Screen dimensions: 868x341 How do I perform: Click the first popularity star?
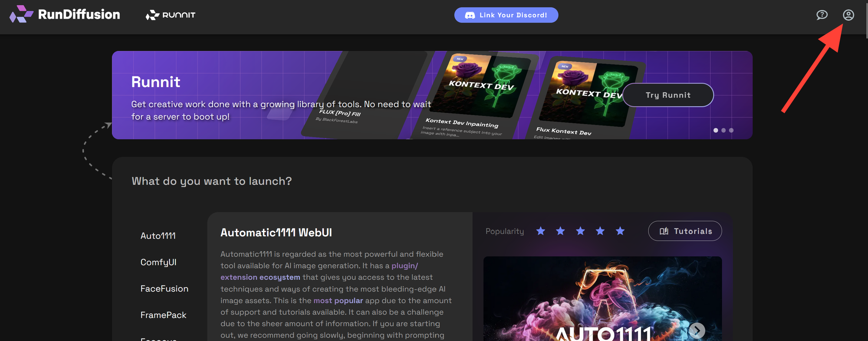pyautogui.click(x=540, y=231)
